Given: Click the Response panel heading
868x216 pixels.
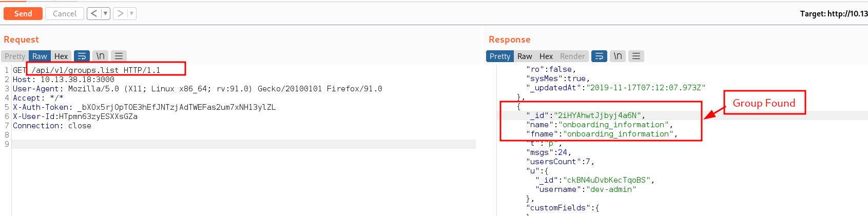Looking at the screenshot, I should [510, 40].
